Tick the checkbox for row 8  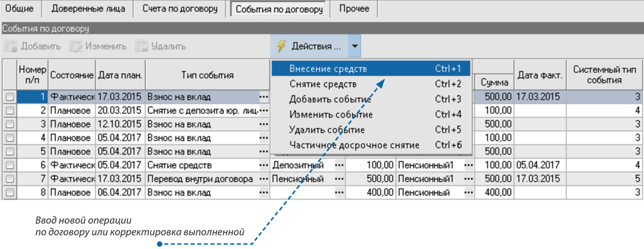pos(9,193)
